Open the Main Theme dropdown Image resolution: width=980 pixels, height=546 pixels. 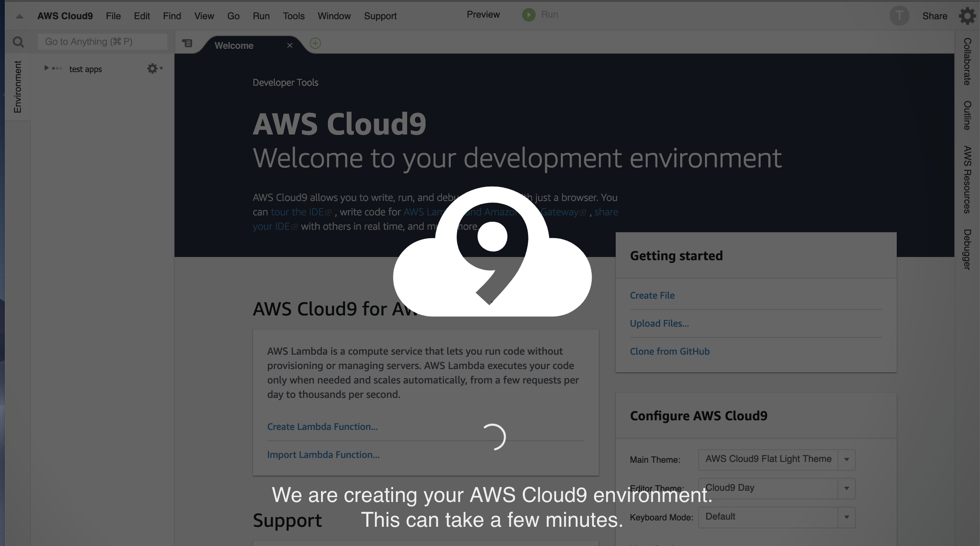pos(846,460)
